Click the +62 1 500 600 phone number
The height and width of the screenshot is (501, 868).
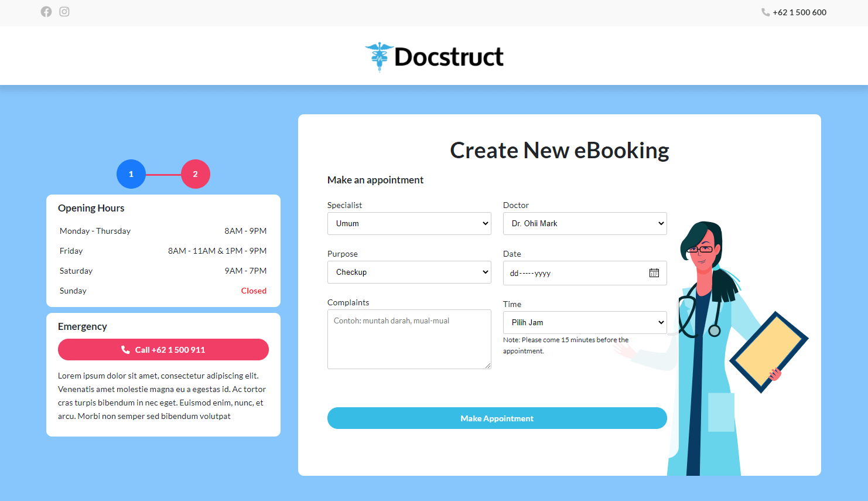pos(799,12)
